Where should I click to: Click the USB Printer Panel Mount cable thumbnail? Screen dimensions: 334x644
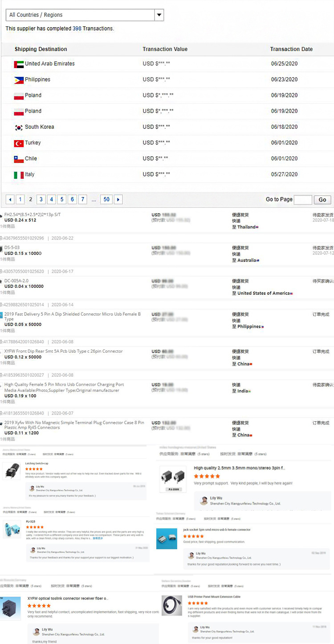171,606
